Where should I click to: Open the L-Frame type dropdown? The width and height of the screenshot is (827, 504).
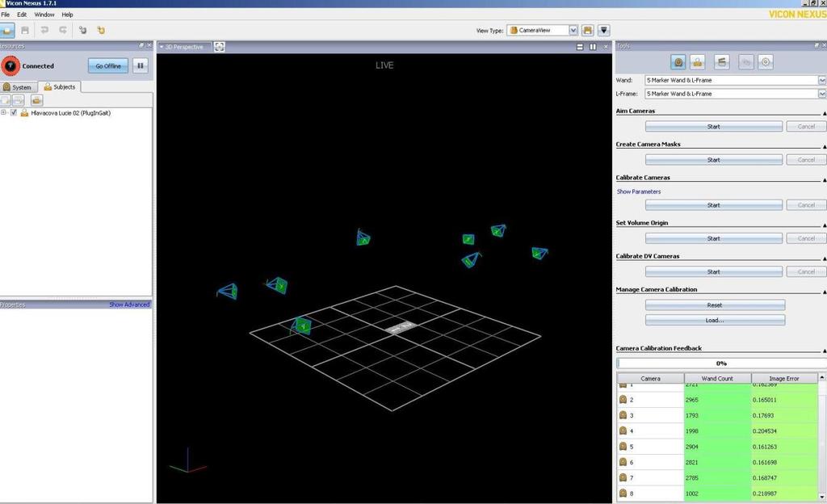click(x=821, y=94)
